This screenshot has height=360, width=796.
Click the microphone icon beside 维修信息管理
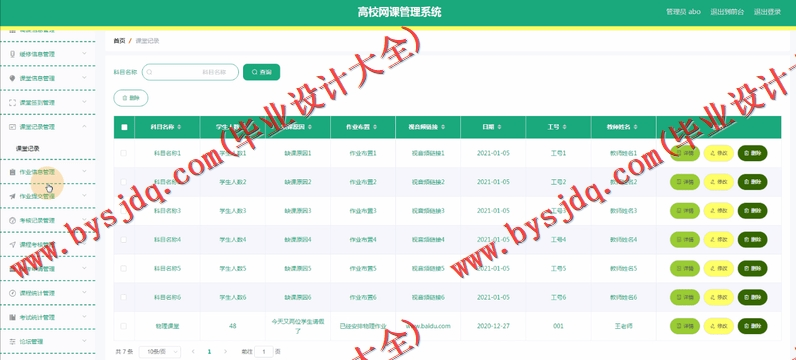pos(13,54)
